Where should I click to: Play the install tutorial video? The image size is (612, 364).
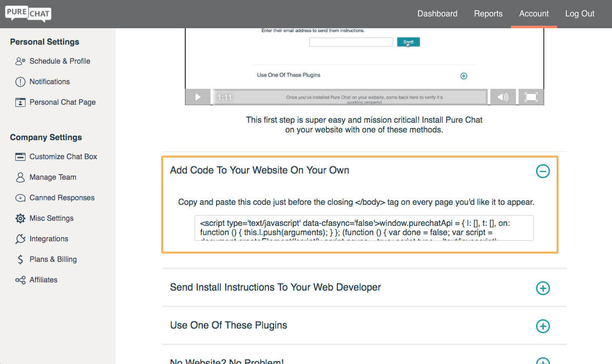[198, 97]
